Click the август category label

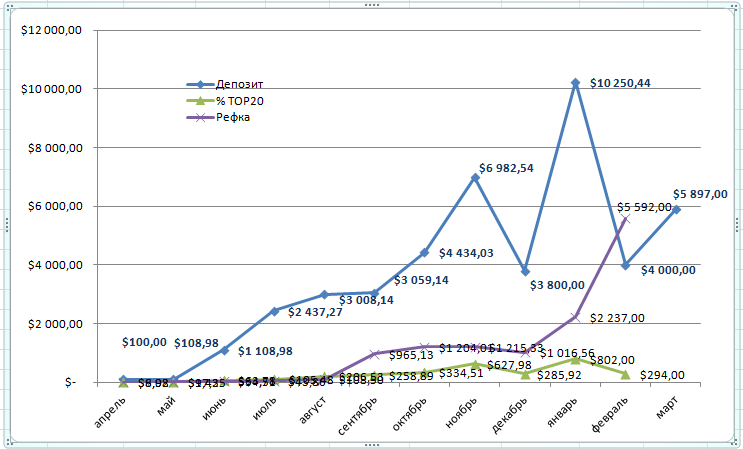[x=313, y=410]
